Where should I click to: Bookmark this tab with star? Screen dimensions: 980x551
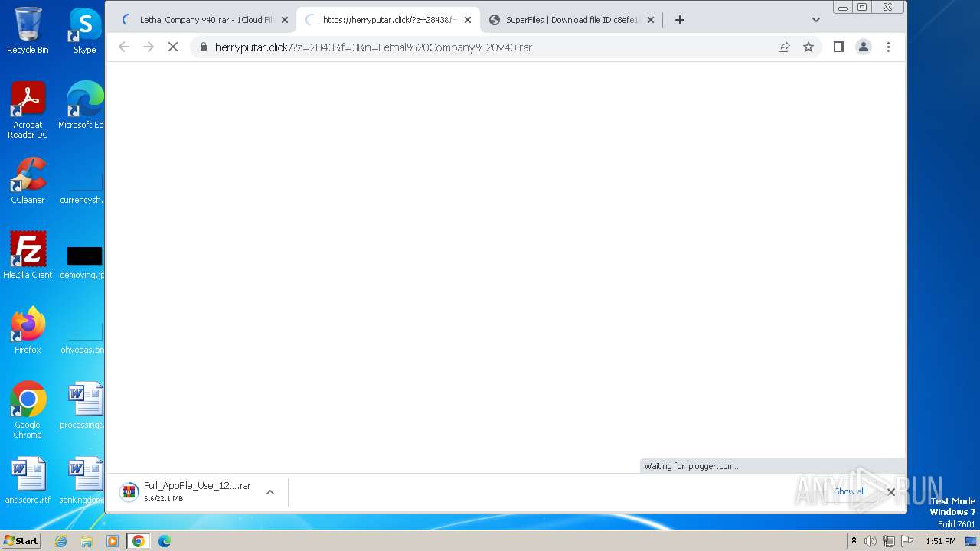(x=808, y=47)
